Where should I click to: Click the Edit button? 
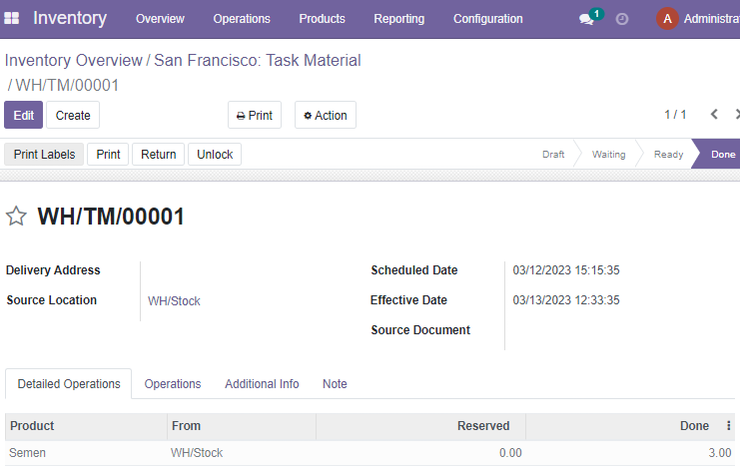[x=24, y=115]
